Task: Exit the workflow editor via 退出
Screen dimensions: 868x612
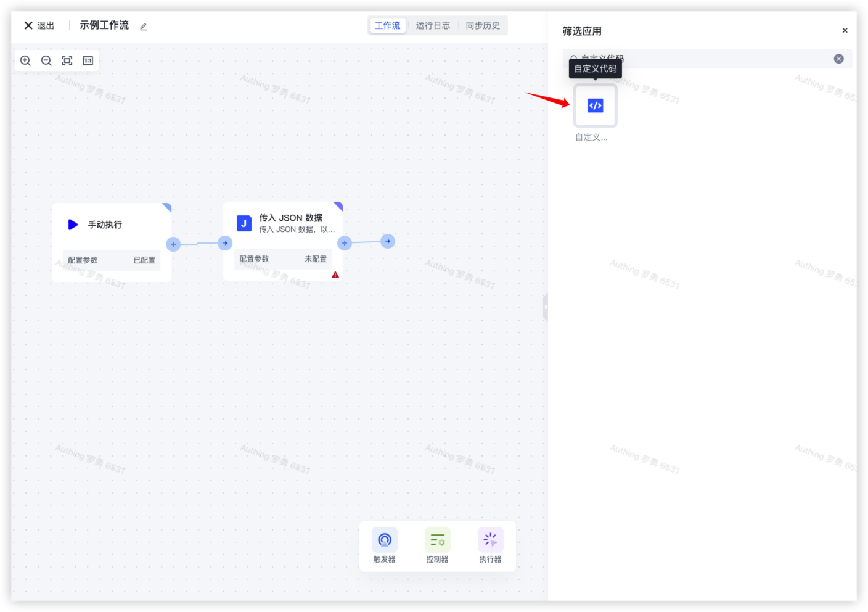Action: (39, 25)
